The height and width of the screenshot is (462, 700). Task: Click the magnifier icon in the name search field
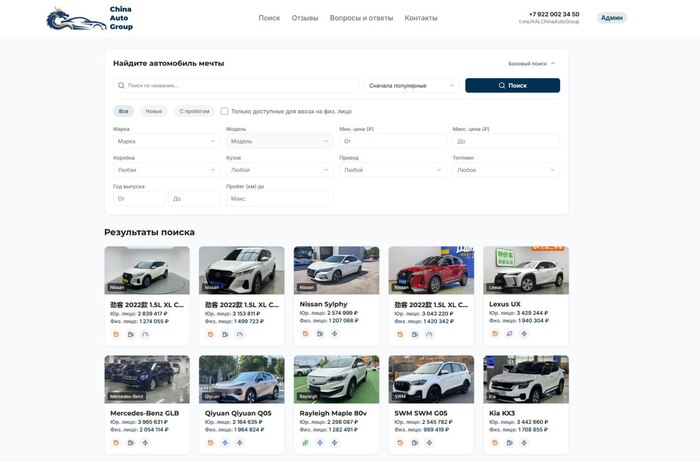coord(121,85)
